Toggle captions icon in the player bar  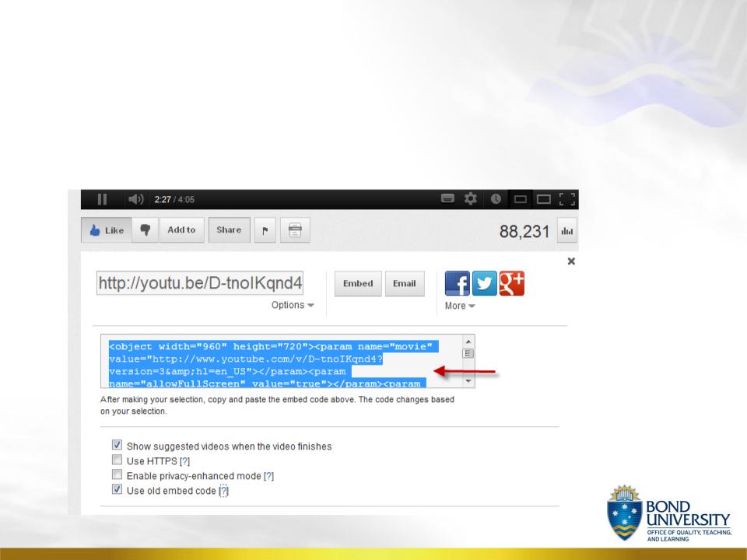[x=447, y=198]
